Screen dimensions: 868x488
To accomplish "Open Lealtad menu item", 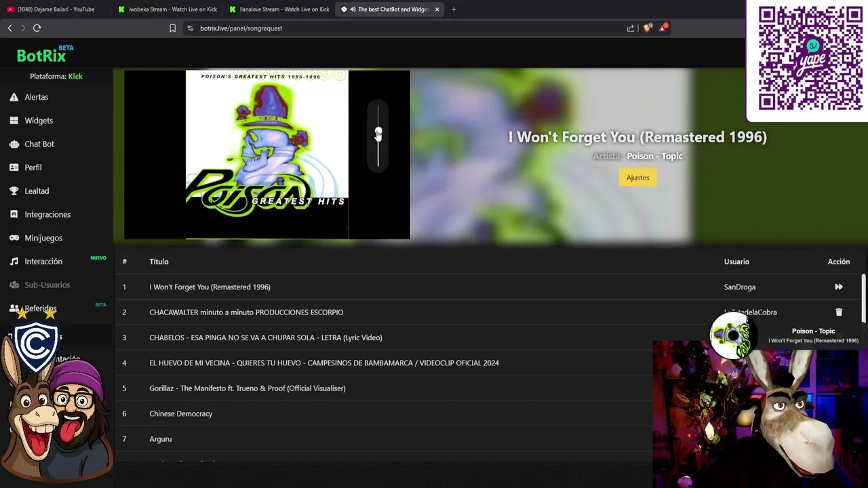I will coord(37,191).
